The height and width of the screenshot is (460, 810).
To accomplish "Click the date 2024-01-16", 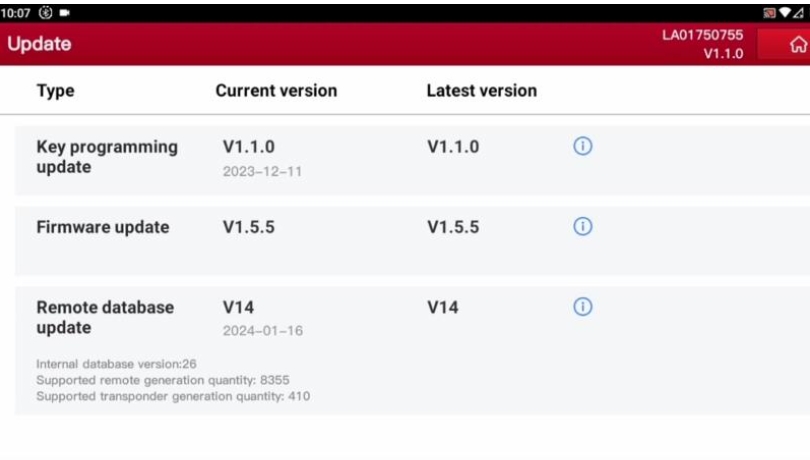I will tap(263, 331).
